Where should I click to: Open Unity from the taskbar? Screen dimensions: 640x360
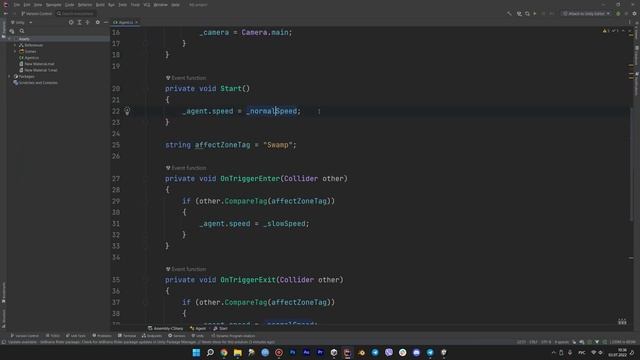pos(334,353)
